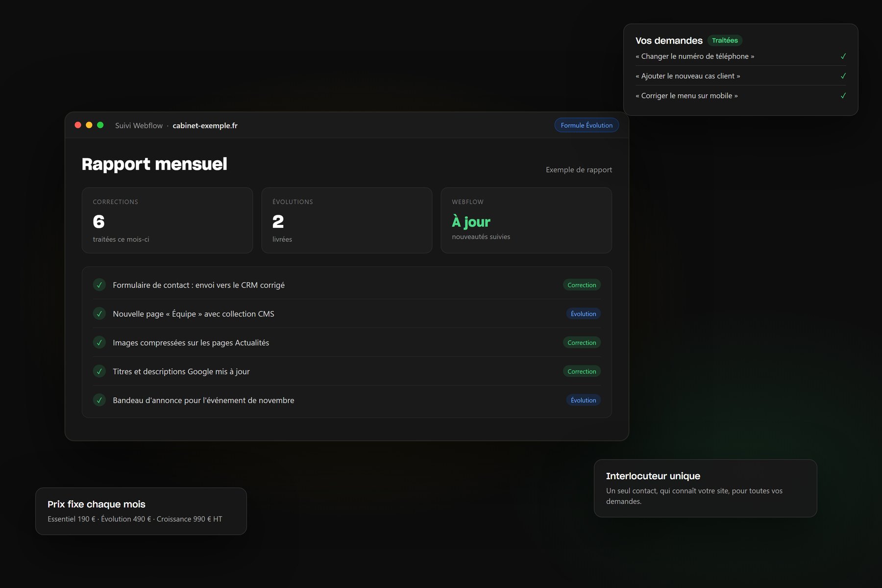Screen dimensions: 882x588
Task: Click the Évolution tag on the Nouvelle page Équipe row
Action: [x=583, y=314]
